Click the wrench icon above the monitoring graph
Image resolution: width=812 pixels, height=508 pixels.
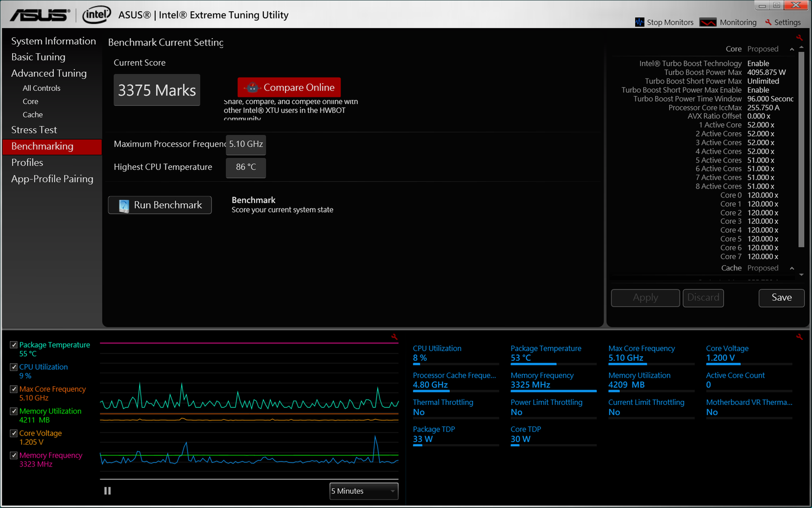point(394,337)
